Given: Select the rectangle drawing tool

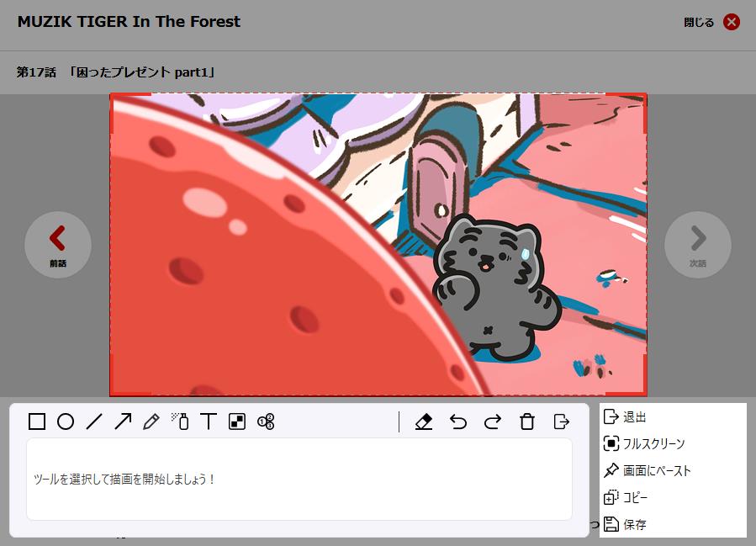Looking at the screenshot, I should click(37, 421).
